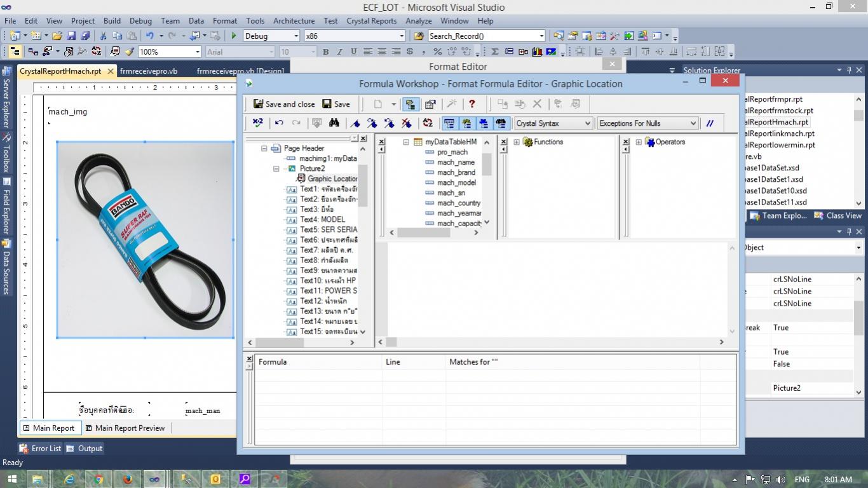Open the Crystal Reports menu
Screen dimensions: 868x488
point(371,21)
